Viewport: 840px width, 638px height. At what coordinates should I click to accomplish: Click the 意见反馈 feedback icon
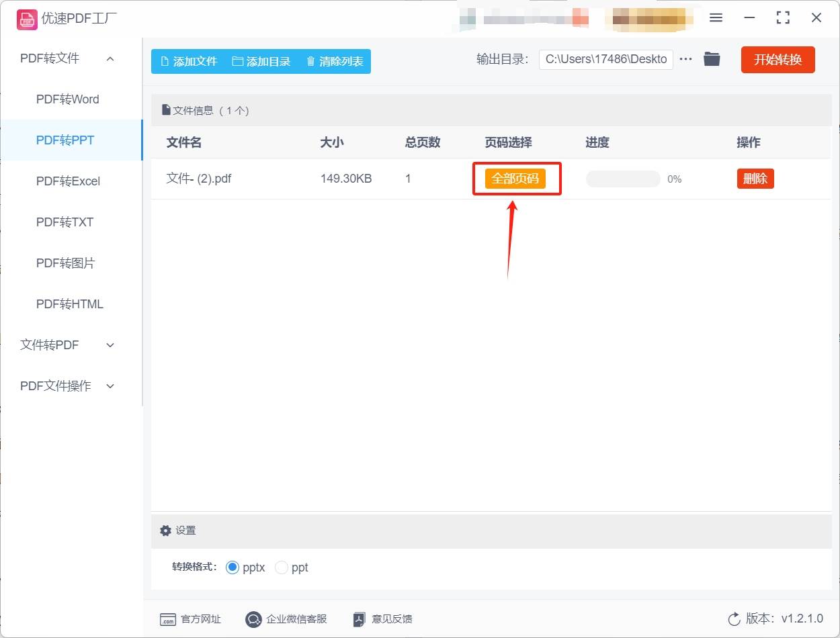[x=360, y=619]
